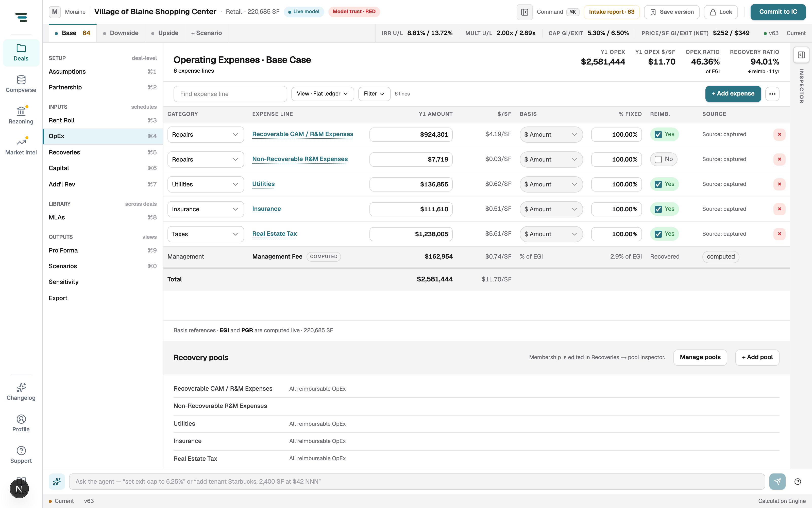Send the agent prompt with paper-plane icon
The height and width of the screenshot is (508, 812).
coord(777,482)
